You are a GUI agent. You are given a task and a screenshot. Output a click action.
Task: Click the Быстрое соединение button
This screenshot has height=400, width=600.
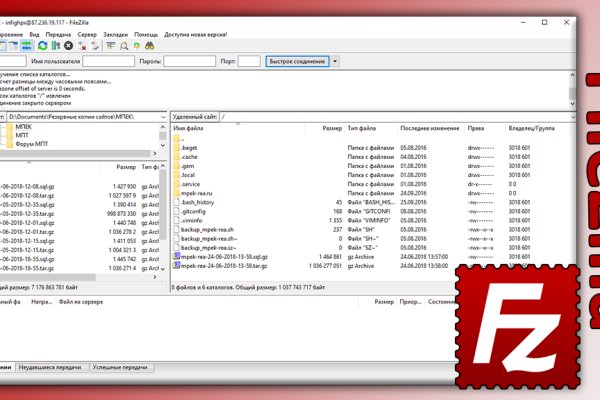click(296, 62)
